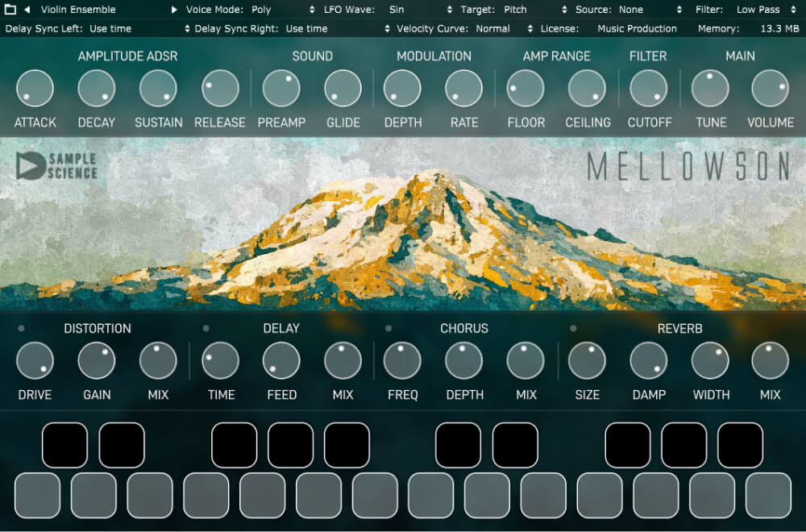
Task: Go to the next preset arrow
Action: [174, 9]
